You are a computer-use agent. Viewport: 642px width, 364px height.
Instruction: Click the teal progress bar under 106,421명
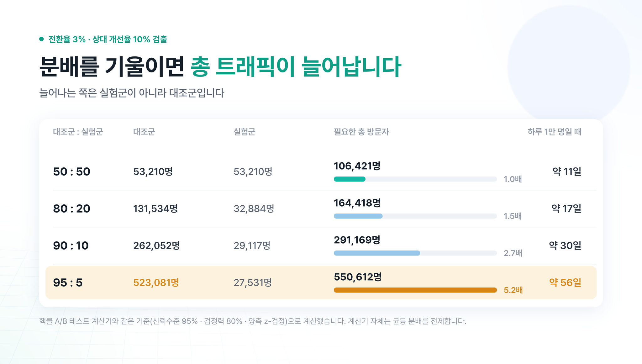350,179
